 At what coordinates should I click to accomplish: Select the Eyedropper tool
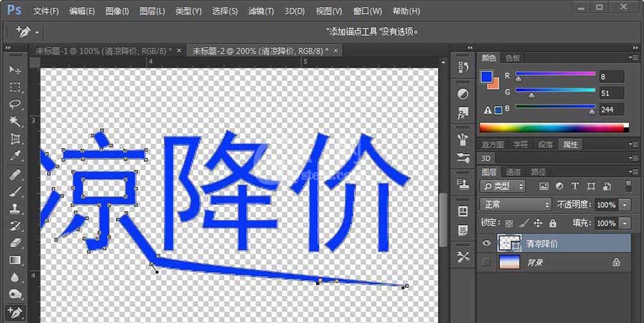(x=15, y=156)
